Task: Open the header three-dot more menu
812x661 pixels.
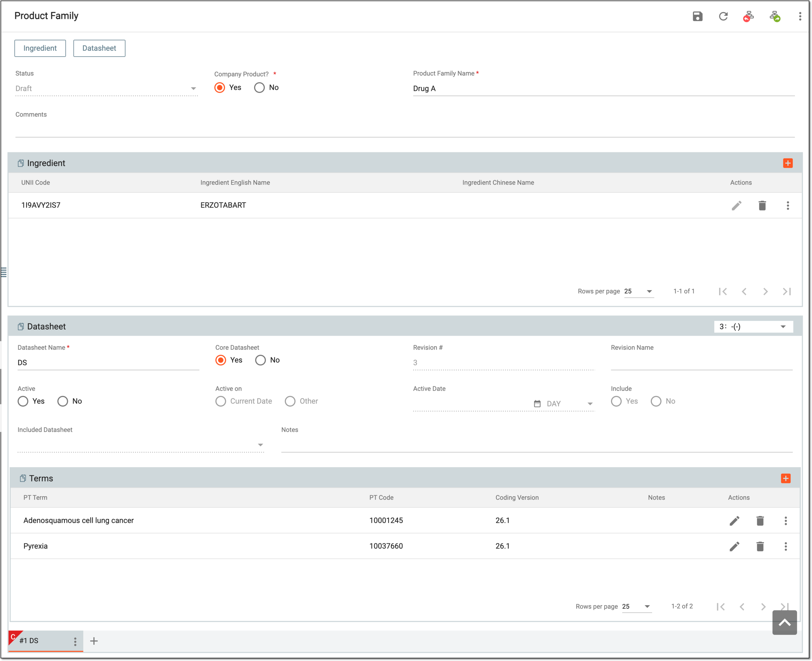Action: pos(800,16)
